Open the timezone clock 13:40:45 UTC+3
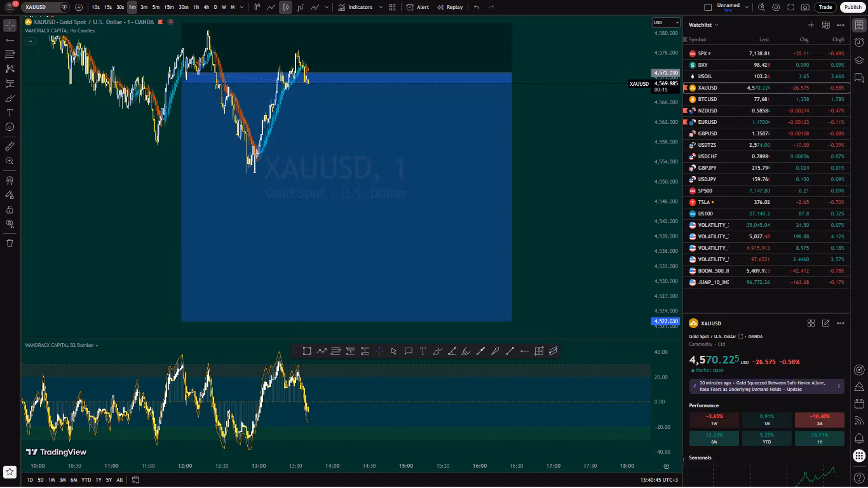Viewport: 868px width, 488px height. pyautogui.click(x=659, y=480)
